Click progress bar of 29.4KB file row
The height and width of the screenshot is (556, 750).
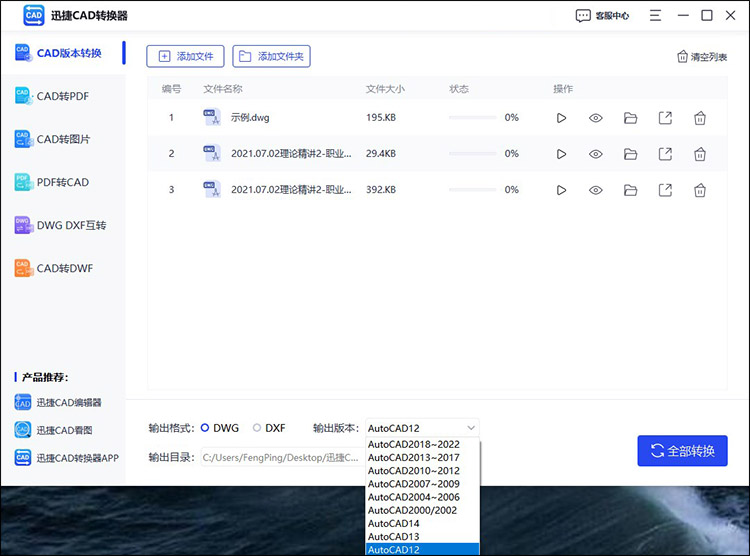[x=473, y=154]
